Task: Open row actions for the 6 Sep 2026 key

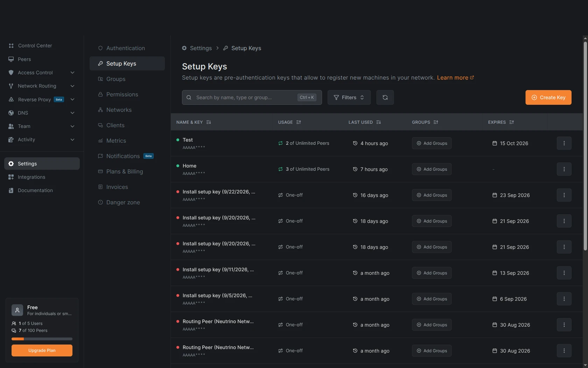Action: 564,299
